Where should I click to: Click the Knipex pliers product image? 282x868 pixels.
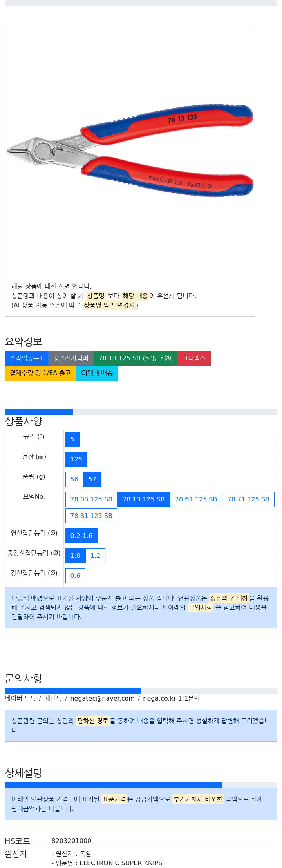click(130, 151)
